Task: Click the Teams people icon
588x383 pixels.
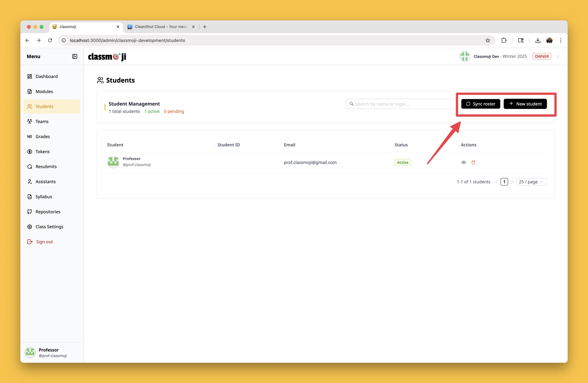Action: (x=30, y=121)
